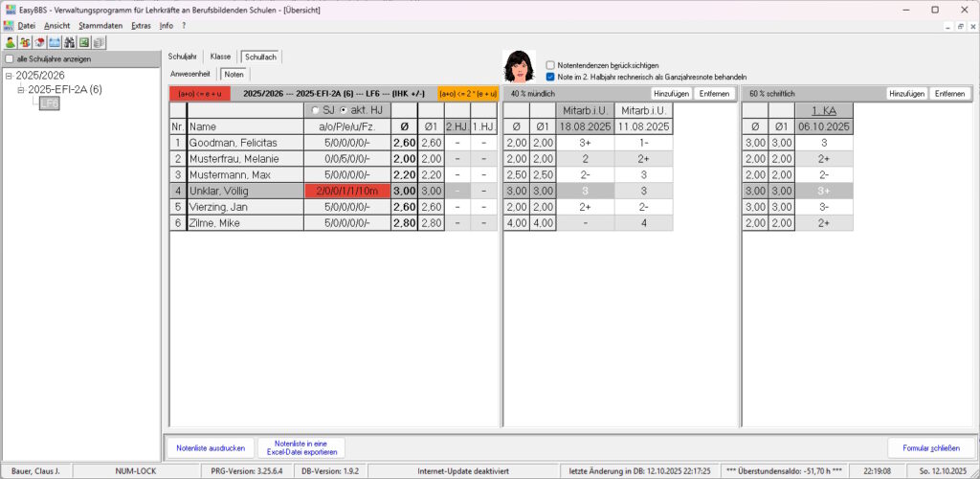This screenshot has width=980, height=479.
Task: Click the red house toolbar icon
Action: [39, 42]
